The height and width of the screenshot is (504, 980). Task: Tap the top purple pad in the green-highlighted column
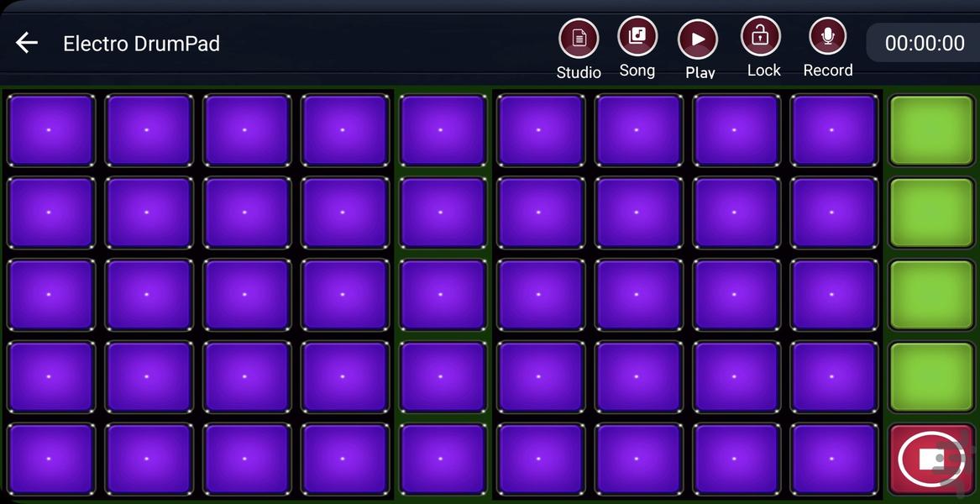click(x=443, y=130)
